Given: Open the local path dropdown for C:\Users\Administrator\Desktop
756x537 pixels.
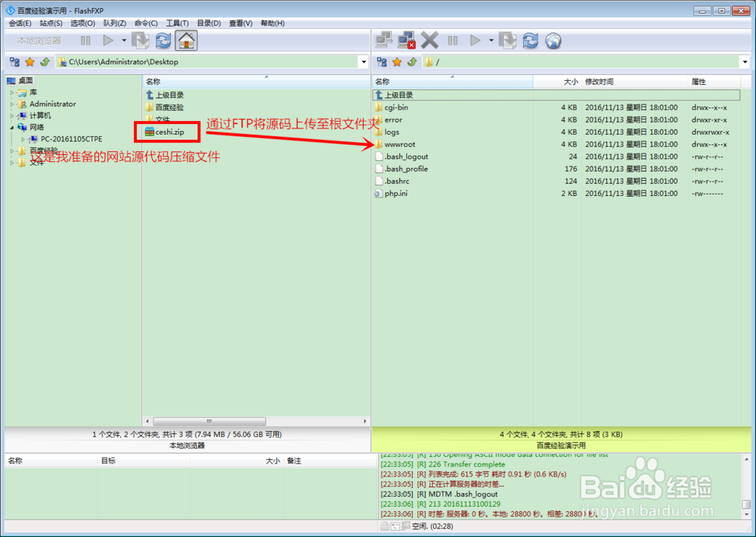Looking at the screenshot, I should click(x=364, y=62).
